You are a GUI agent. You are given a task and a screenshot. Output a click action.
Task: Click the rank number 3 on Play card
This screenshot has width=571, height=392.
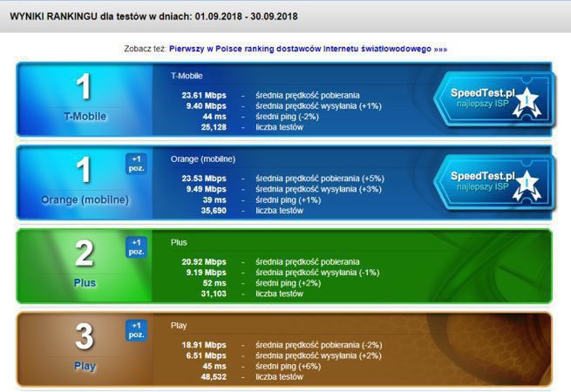click(x=84, y=336)
